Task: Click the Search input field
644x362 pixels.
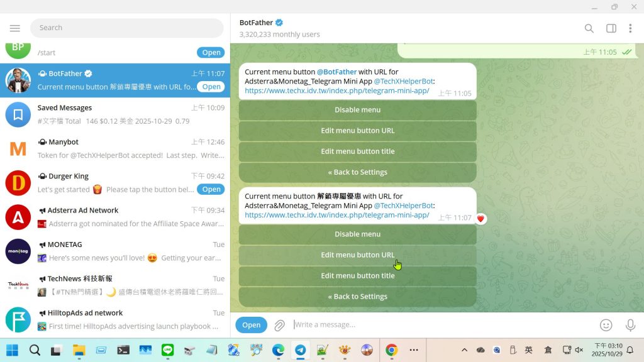Action: click(126, 28)
